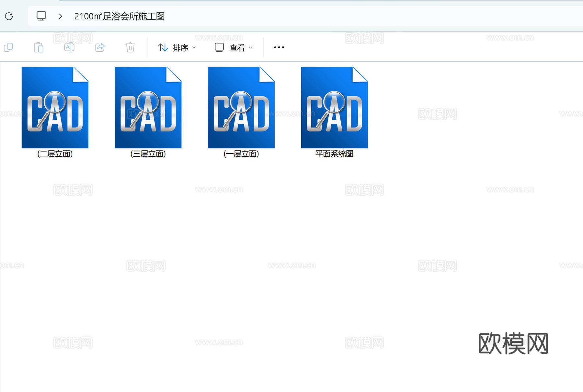The width and height of the screenshot is (583, 392).
Task: Expand the breadcrumb chevron after the PC icon
Action: pos(60,16)
